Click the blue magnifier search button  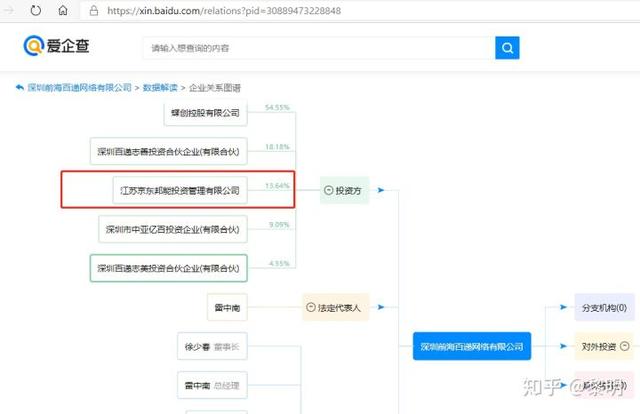(507, 48)
